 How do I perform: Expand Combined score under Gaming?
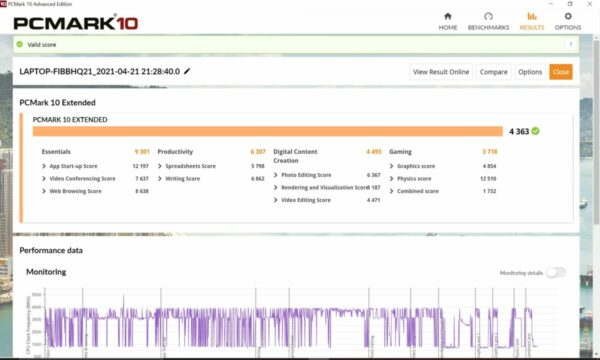pos(391,191)
